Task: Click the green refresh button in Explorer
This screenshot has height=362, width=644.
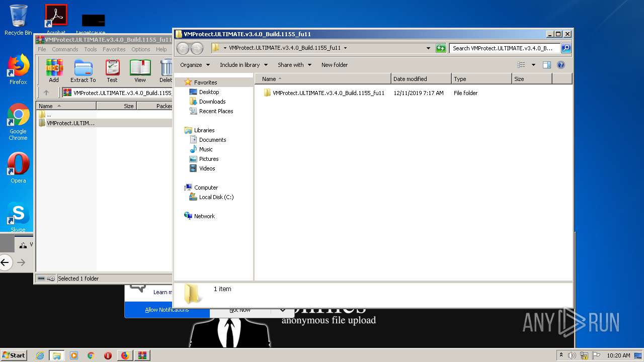Action: (x=441, y=48)
